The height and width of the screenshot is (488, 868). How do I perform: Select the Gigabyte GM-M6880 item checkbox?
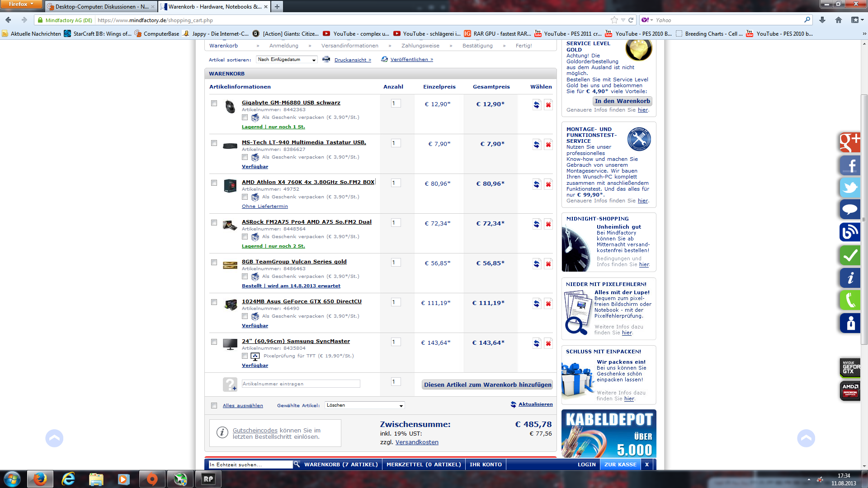(x=214, y=103)
